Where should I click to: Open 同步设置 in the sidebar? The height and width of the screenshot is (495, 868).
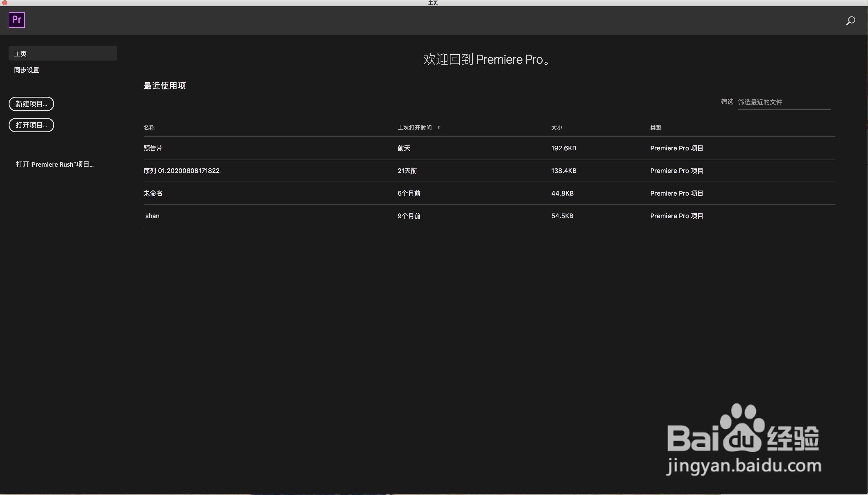(26, 70)
